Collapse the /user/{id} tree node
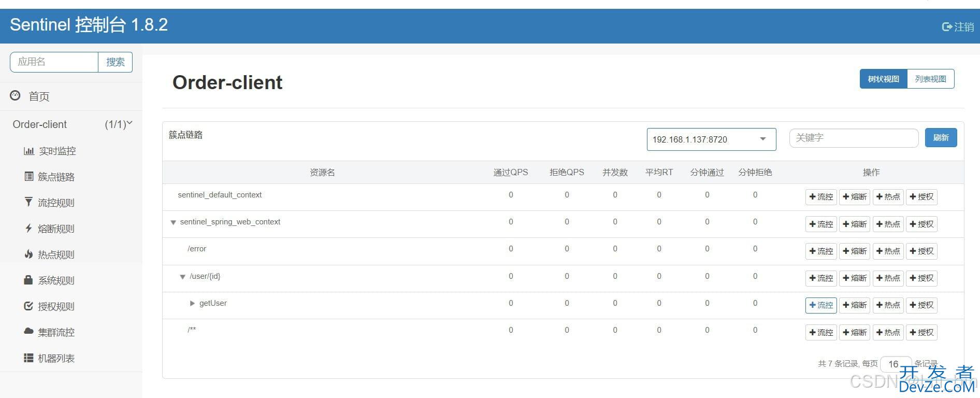 pos(182,277)
